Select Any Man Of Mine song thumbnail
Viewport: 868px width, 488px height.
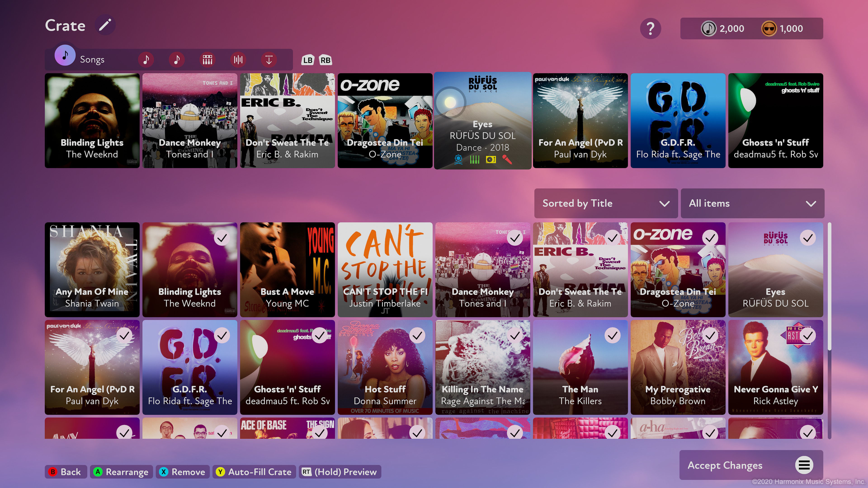pyautogui.click(x=92, y=270)
